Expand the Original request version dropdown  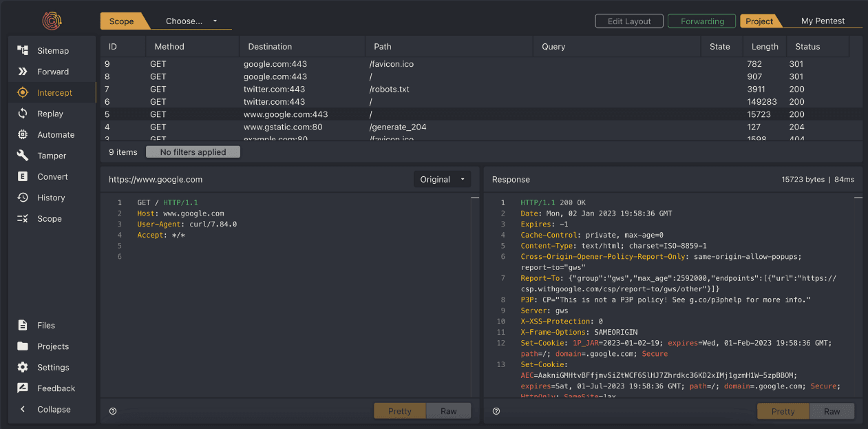point(442,180)
